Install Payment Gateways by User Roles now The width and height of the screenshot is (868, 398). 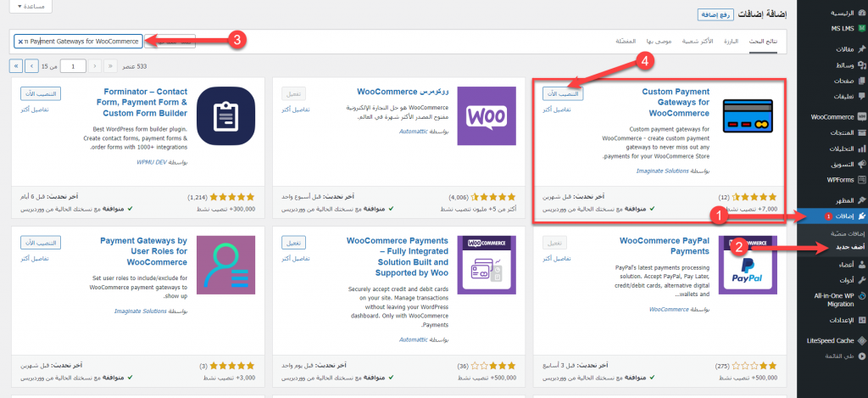click(x=41, y=242)
